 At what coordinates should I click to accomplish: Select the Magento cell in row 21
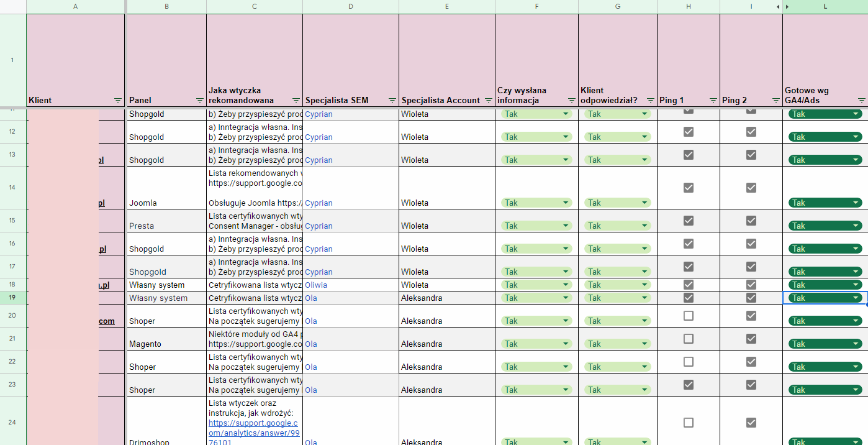[x=166, y=339]
